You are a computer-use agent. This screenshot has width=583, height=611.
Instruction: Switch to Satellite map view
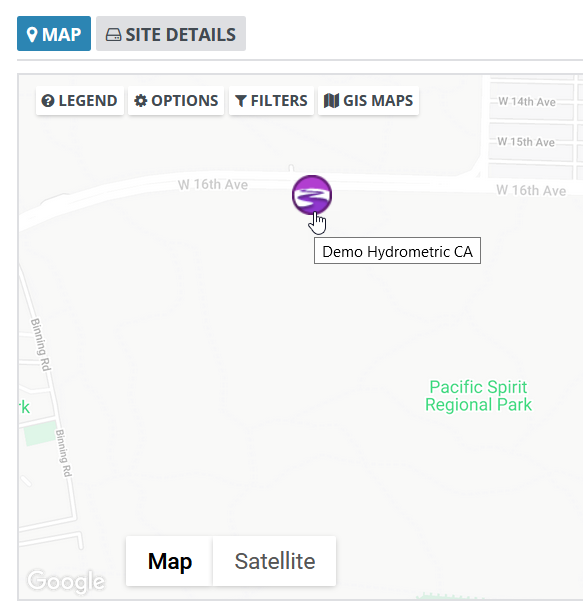tap(274, 561)
